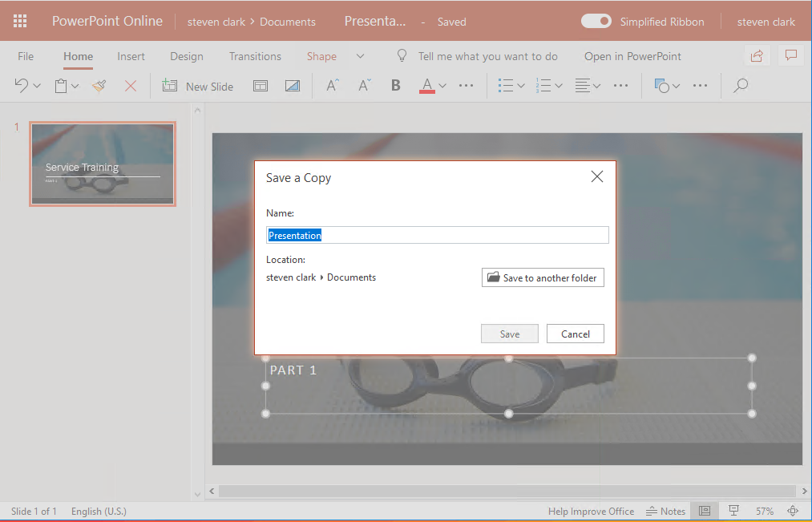
Task: Click the Share icon in ribbon
Action: pos(757,55)
